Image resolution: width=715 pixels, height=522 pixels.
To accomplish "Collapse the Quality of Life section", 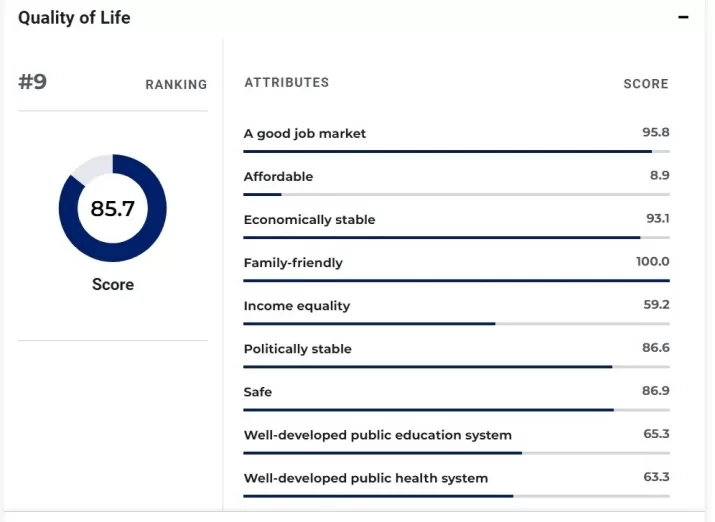I will pos(684,18).
